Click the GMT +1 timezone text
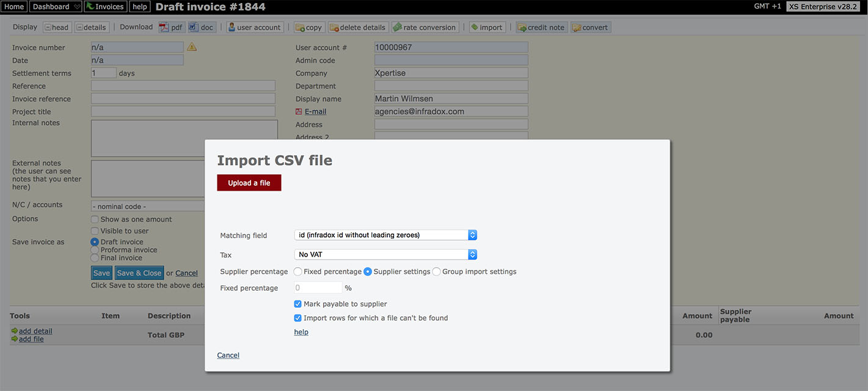This screenshot has height=391, width=868. tap(767, 6)
